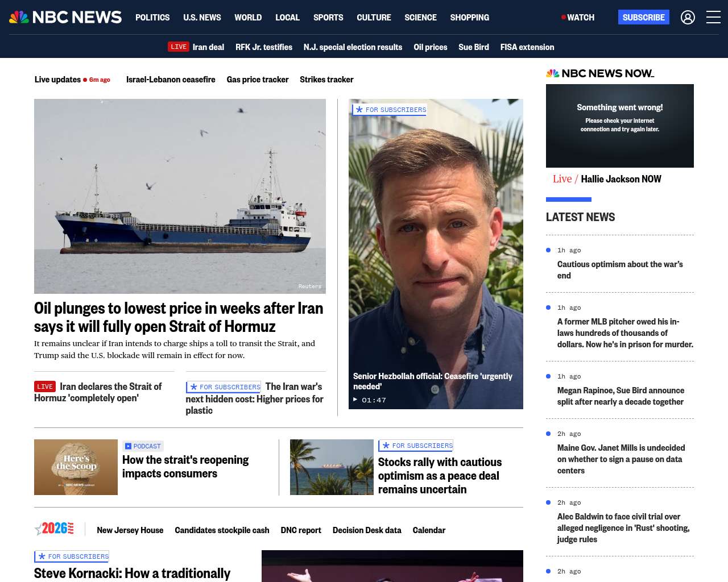Open the Shopping section
Image resolution: width=728 pixels, height=582 pixels.
tap(469, 18)
